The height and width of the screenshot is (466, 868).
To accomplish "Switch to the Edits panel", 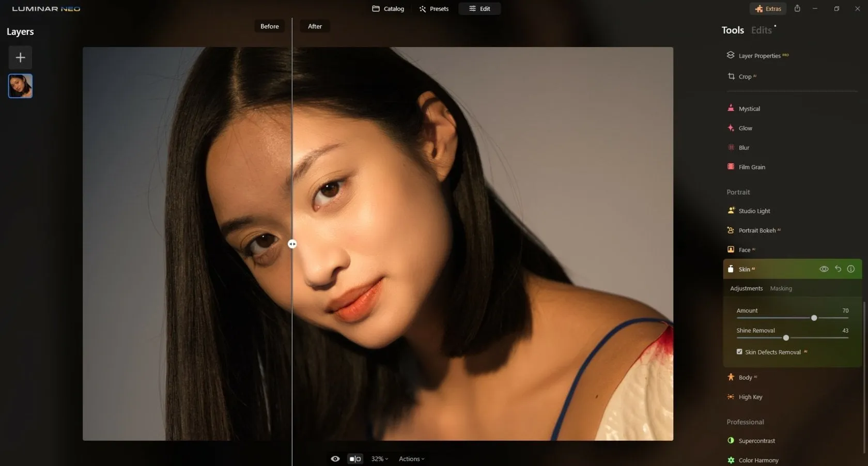I will click(x=761, y=30).
